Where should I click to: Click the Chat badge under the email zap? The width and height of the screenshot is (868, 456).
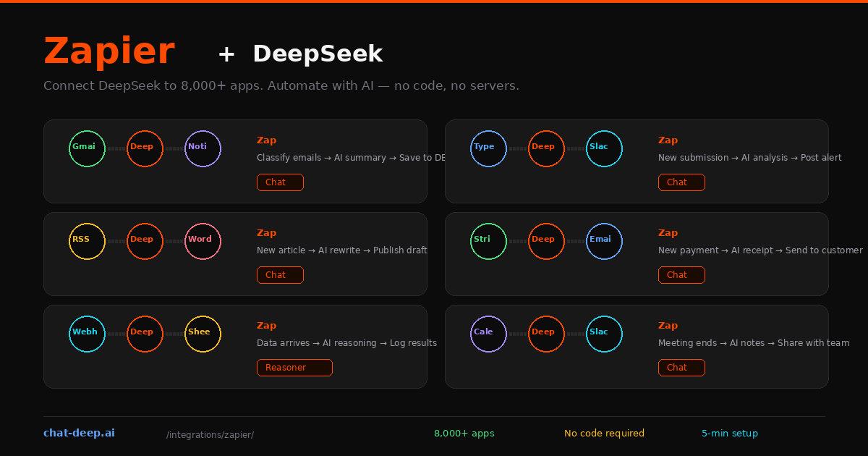click(280, 182)
